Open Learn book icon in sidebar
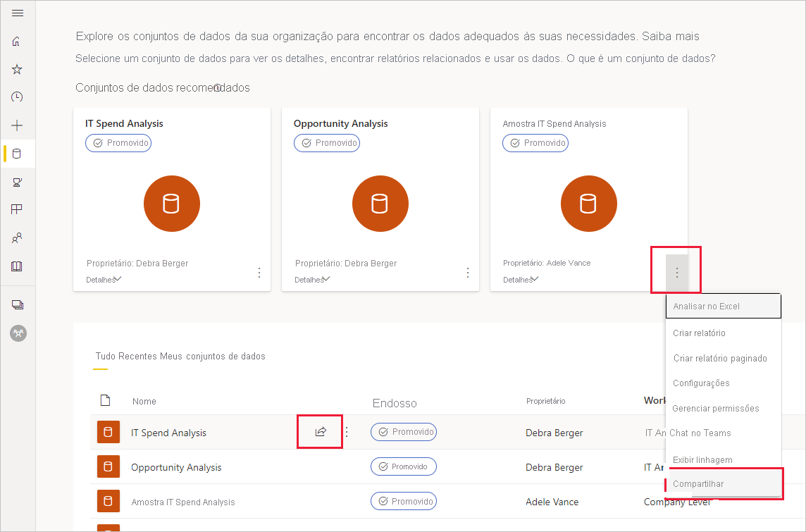The height and width of the screenshot is (532, 806). (17, 266)
